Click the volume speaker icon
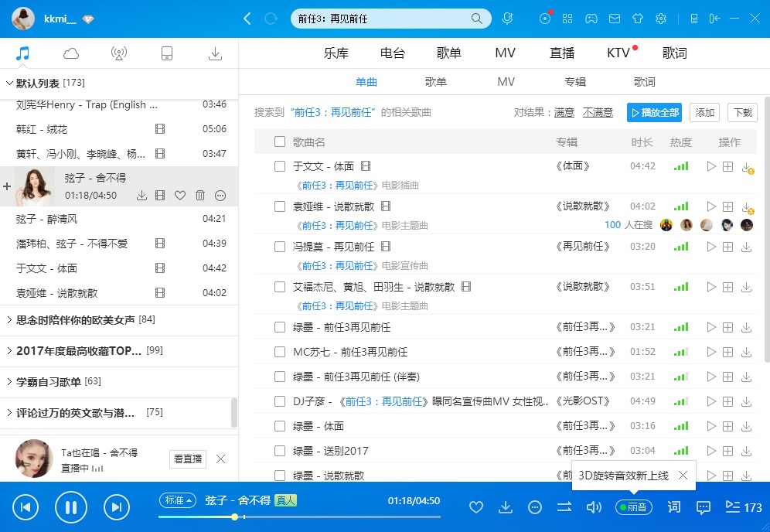The height and width of the screenshot is (532, 770). pyautogui.click(x=594, y=507)
